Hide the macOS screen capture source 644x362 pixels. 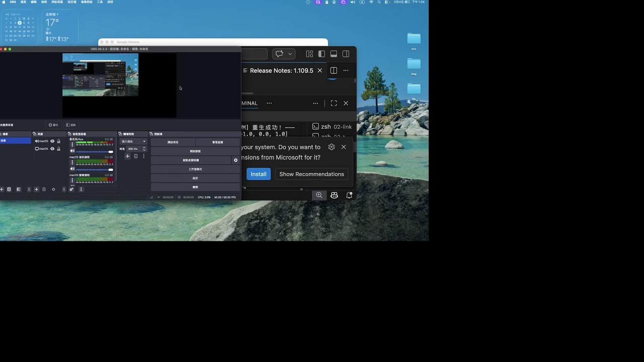52,149
